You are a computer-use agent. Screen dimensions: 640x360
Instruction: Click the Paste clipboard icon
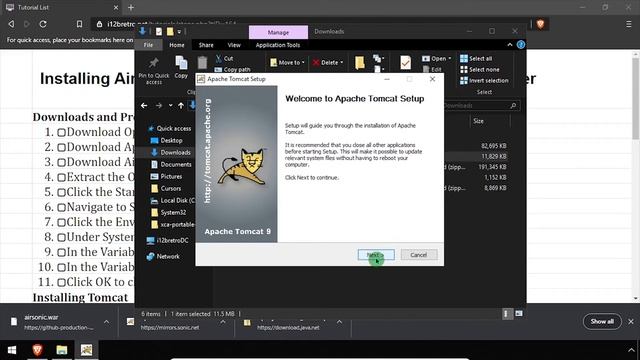[x=202, y=63]
